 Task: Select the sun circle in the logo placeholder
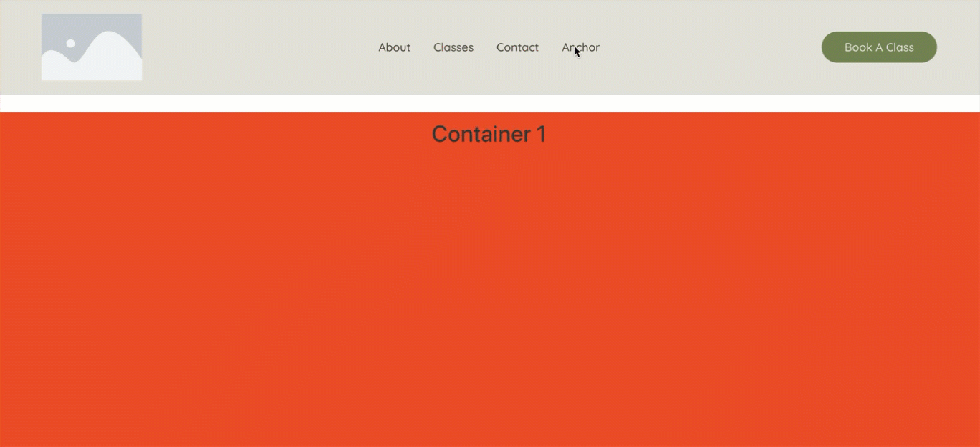70,44
